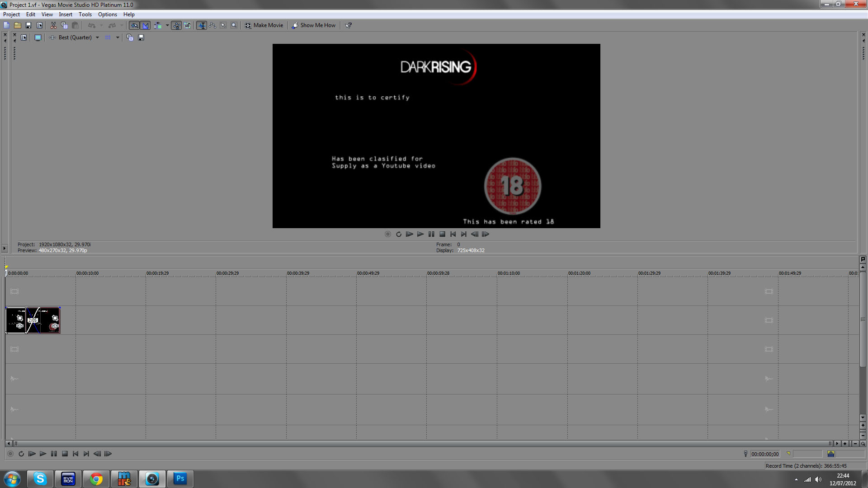868x488 pixels.
Task: Expand the Auto Ripple mode dropdown arrow
Action: coord(167,25)
